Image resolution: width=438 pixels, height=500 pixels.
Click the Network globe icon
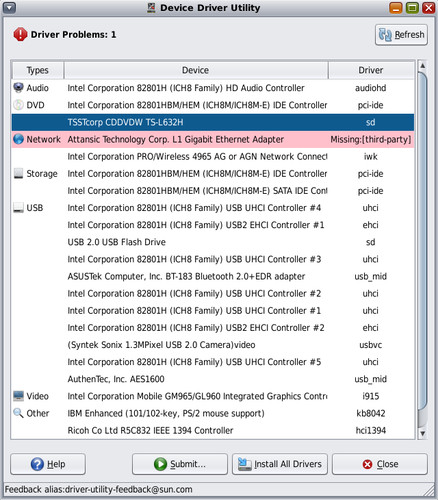(18, 139)
